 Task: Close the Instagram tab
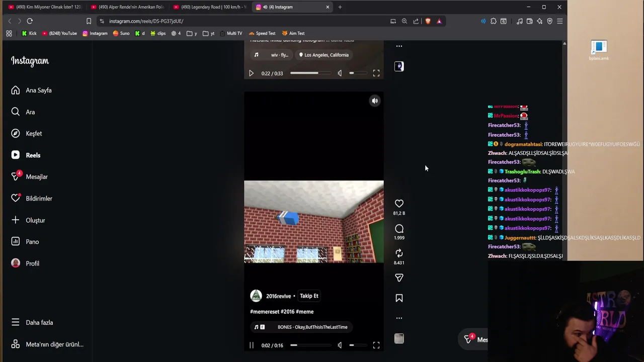coord(328,7)
